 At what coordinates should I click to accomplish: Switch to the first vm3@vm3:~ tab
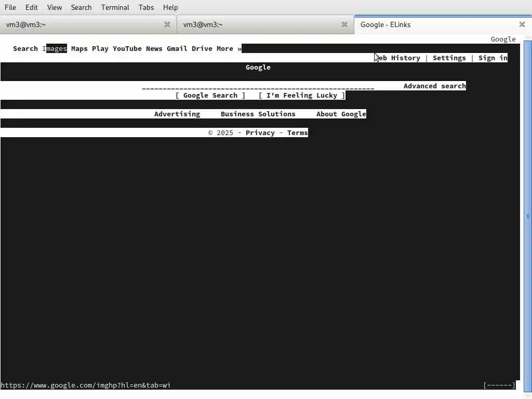coord(88,24)
